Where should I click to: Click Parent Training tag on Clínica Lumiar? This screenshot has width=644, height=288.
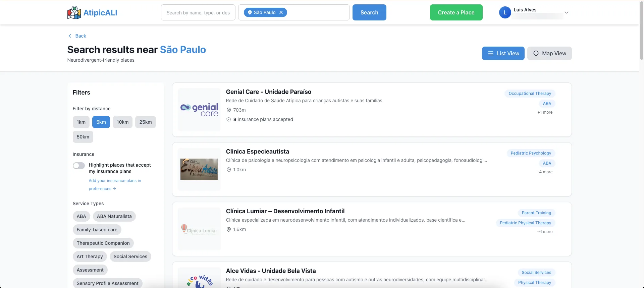click(x=537, y=213)
